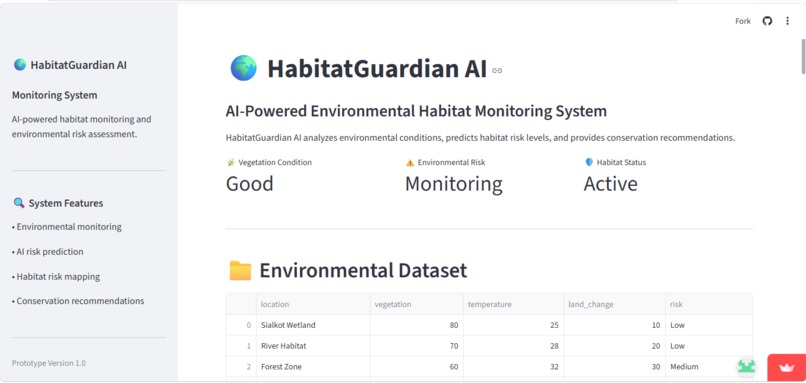Screen dimensions: 806x383
Task: Click the Medium risk cell
Action: coord(709,367)
